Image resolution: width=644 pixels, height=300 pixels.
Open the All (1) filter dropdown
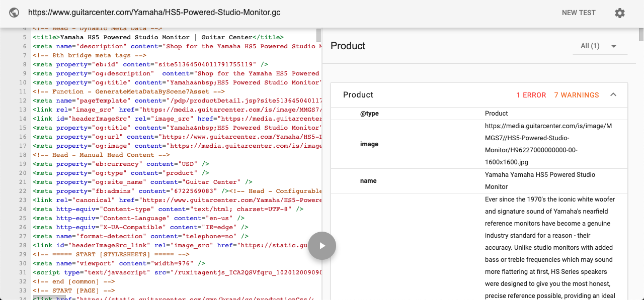click(600, 46)
